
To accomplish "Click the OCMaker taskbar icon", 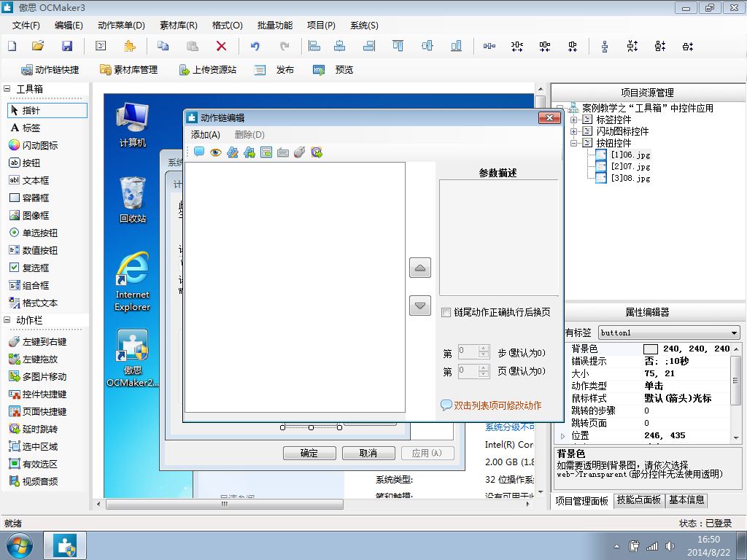I will click(x=65, y=545).
